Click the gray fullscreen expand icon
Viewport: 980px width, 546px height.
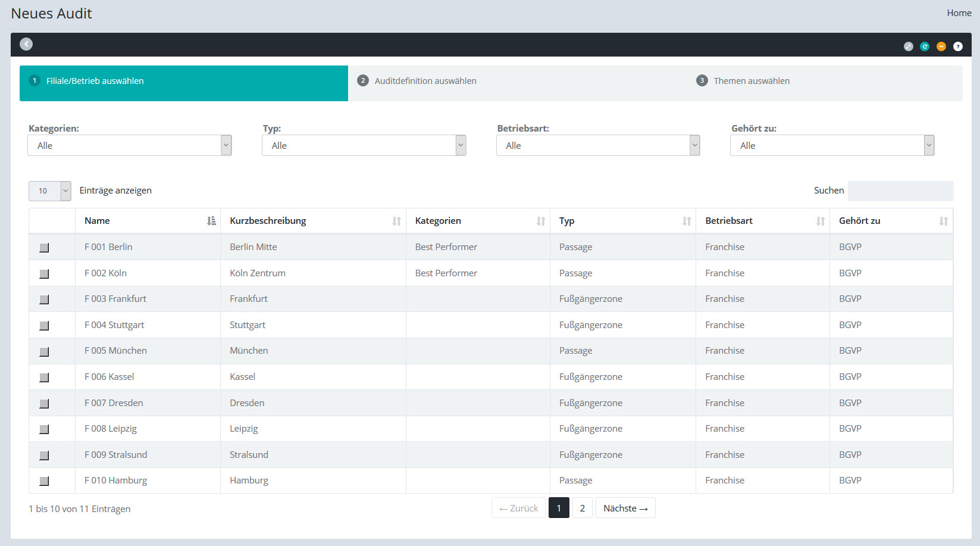pyautogui.click(x=908, y=46)
